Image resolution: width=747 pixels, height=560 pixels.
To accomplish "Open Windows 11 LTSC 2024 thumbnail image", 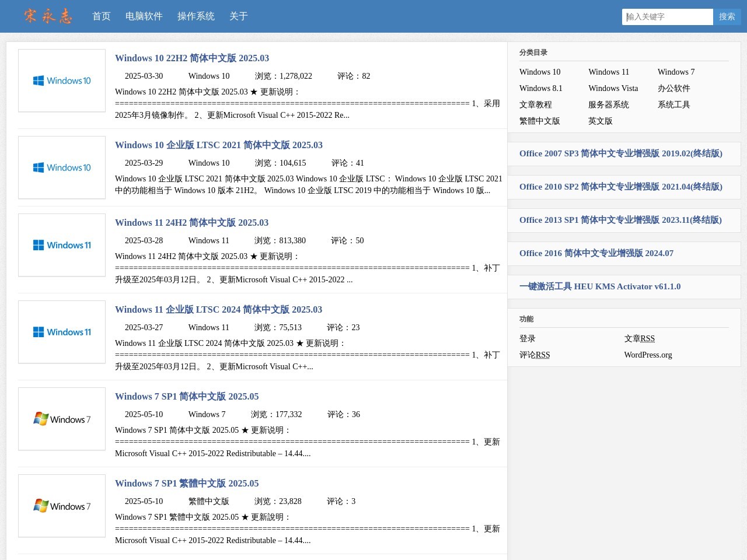I will [62, 332].
